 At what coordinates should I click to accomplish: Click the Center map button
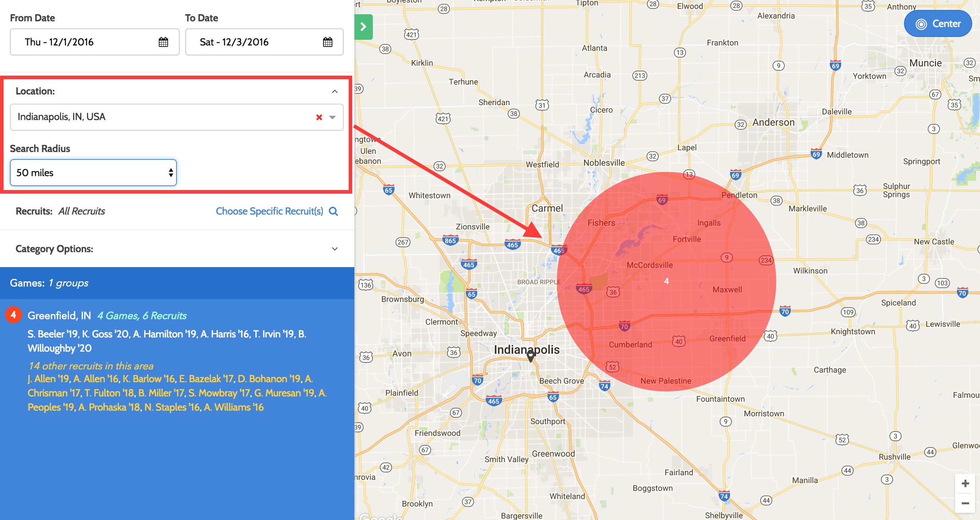pyautogui.click(x=937, y=23)
